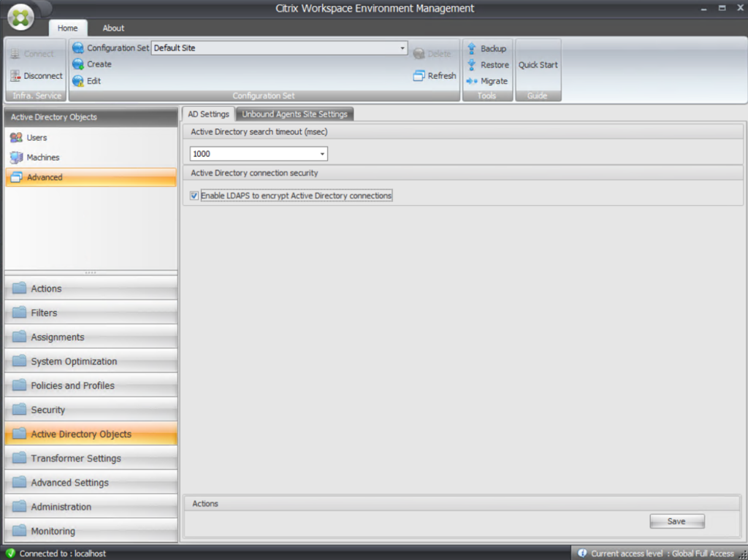Open the Configuration Set dropdown arrow
The image size is (748, 560).
pyautogui.click(x=402, y=48)
